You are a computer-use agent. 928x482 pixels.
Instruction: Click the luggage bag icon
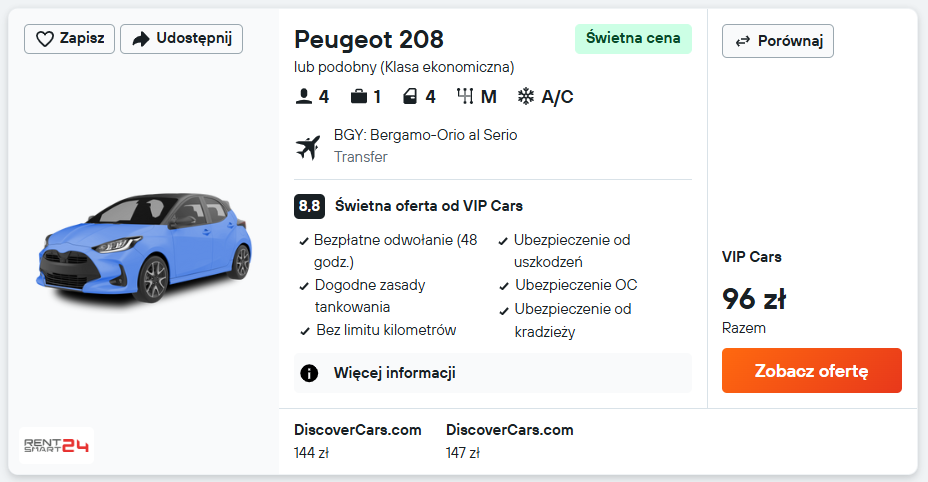[x=358, y=97]
